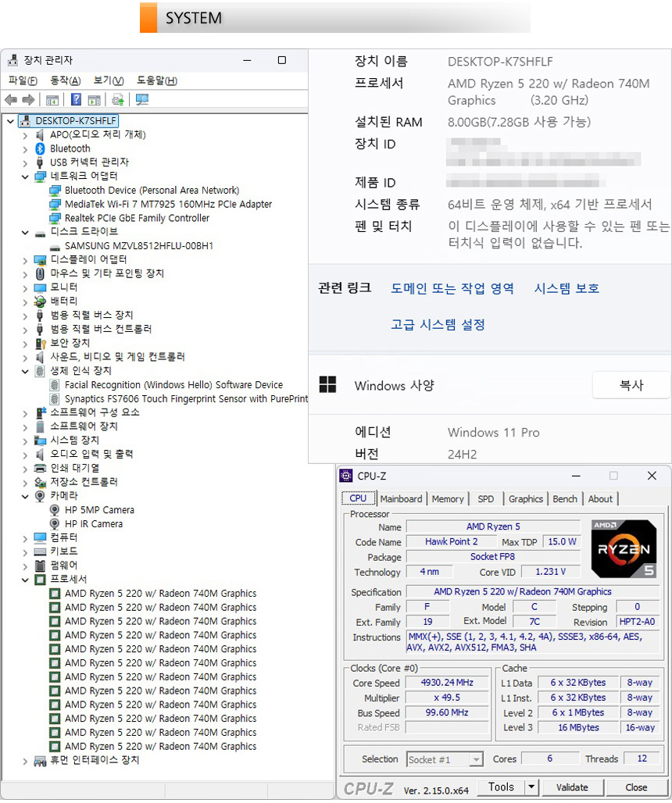Open the 고급 시스템 설정 link

coord(438,325)
